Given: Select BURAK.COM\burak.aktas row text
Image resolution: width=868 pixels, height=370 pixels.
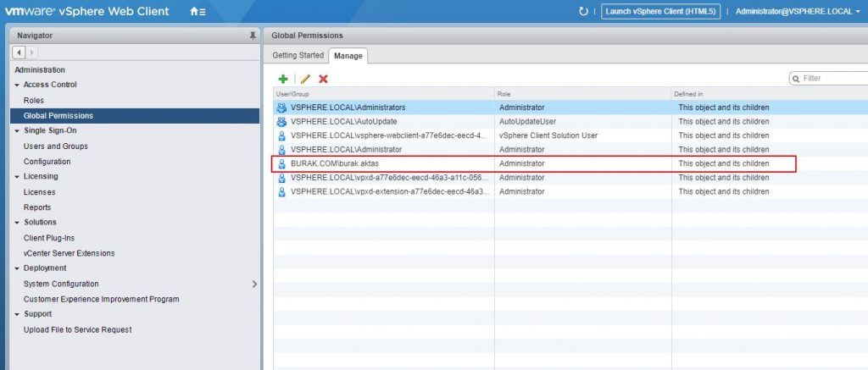Looking at the screenshot, I should click(334, 163).
